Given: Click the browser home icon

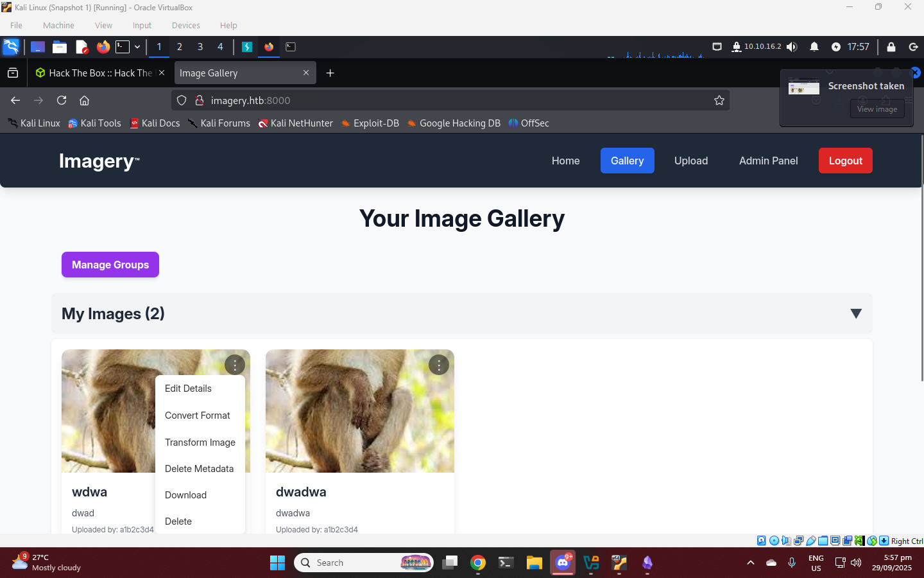Looking at the screenshot, I should click(x=84, y=100).
